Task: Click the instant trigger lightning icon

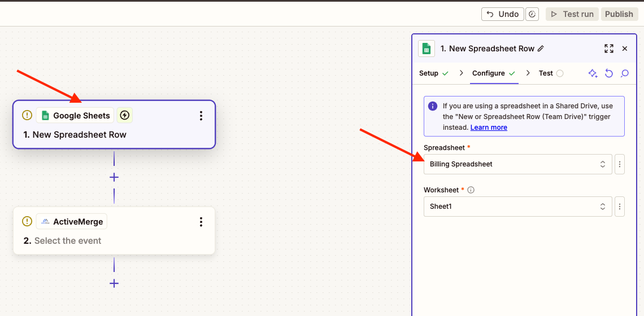Action: click(x=125, y=116)
